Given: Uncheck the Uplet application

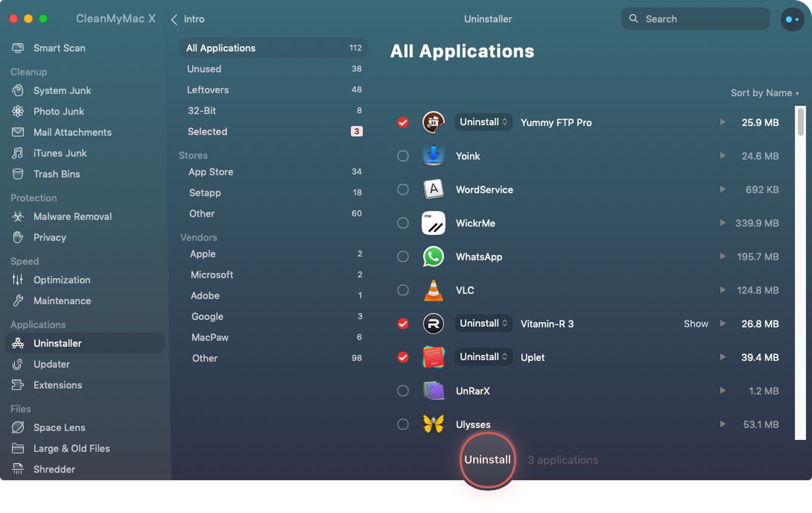Looking at the screenshot, I should coord(403,357).
